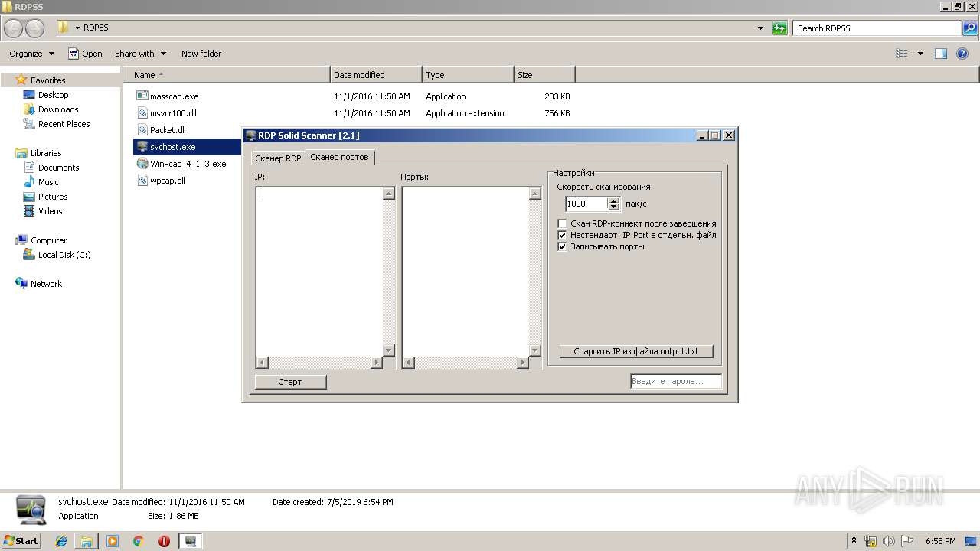The image size is (980, 551).
Task: Select the wpcap.dll file icon
Action: pyautogui.click(x=142, y=181)
